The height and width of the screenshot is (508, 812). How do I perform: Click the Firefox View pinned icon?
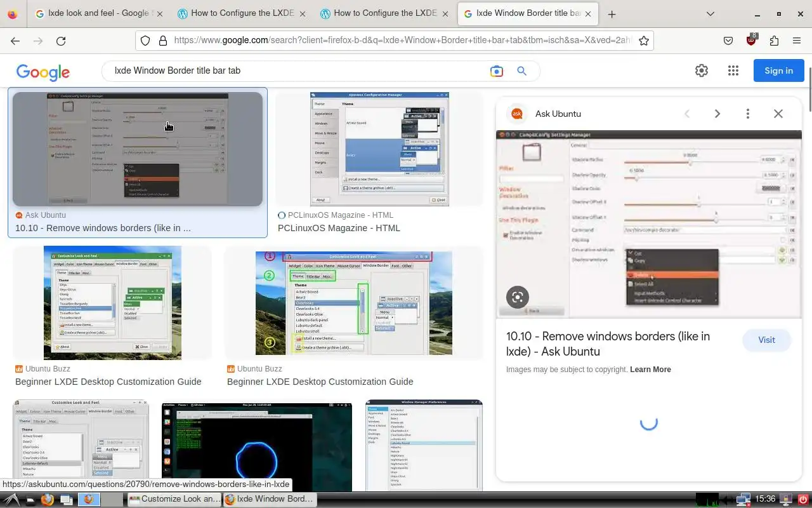(x=13, y=14)
